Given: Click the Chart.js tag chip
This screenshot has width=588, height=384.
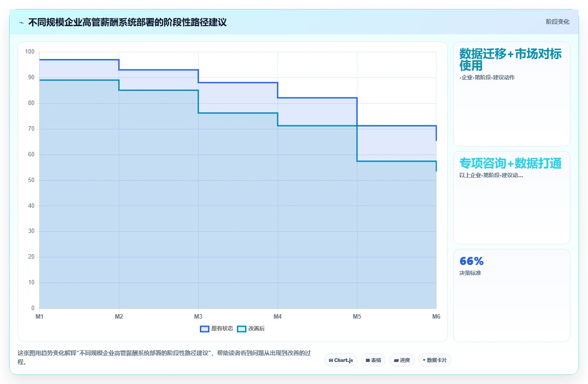Looking at the screenshot, I should (341, 360).
